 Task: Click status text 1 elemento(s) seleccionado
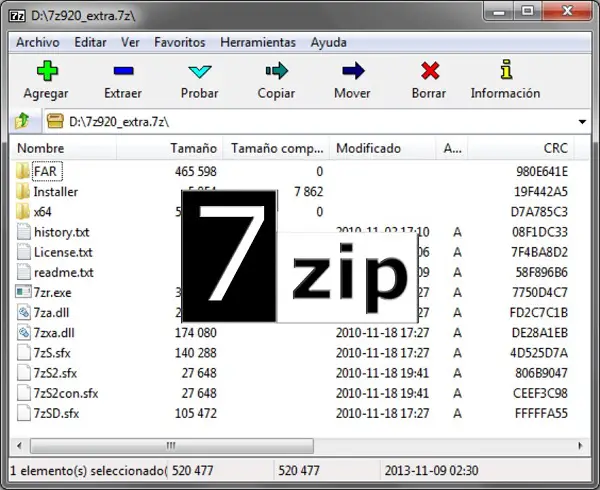pyautogui.click(x=88, y=470)
